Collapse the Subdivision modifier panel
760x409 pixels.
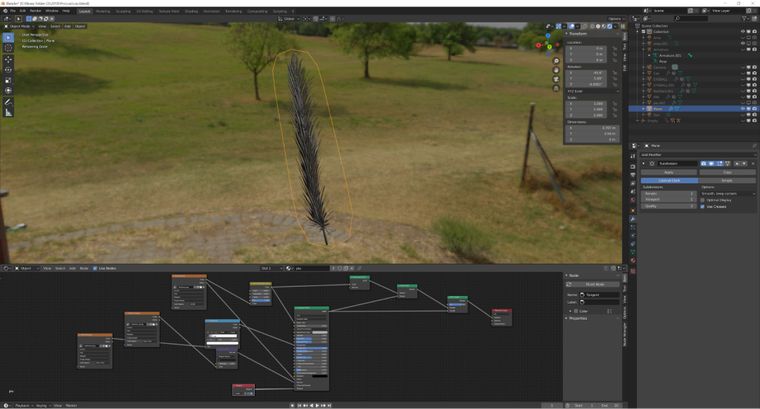(x=644, y=164)
